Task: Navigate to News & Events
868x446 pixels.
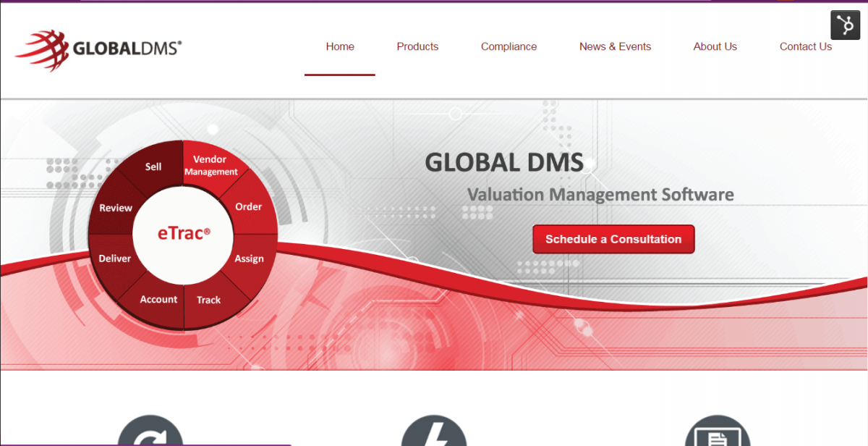Action: pyautogui.click(x=615, y=46)
